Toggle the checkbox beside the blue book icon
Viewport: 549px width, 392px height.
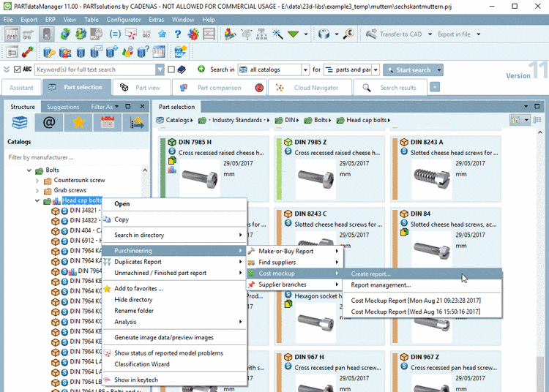click(x=171, y=69)
